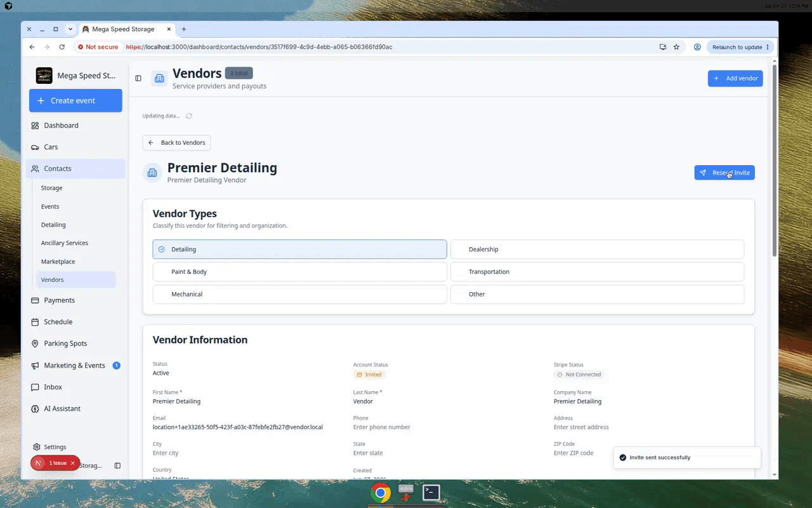Open a new browser tab with plus
Image resolution: width=812 pixels, height=508 pixels.
[184, 29]
